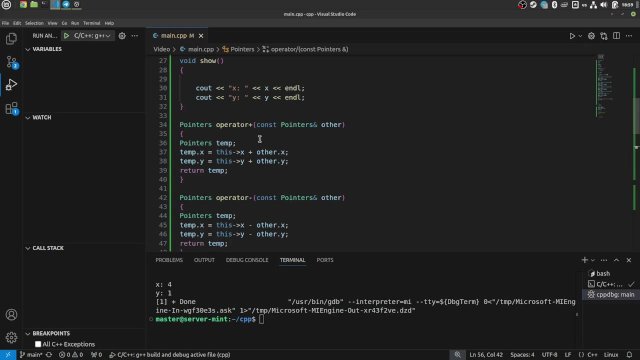Open the Explorer view in activity bar
640x360 pixels.
(x=11, y=39)
